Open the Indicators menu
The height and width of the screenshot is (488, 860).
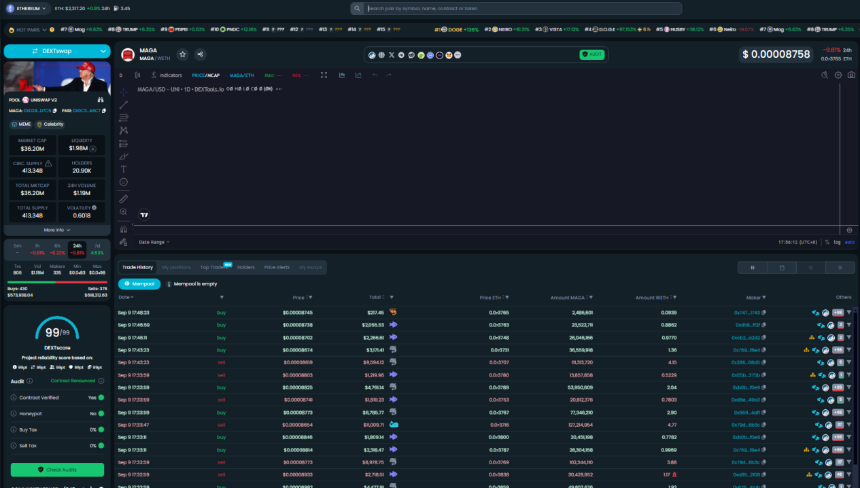(167, 75)
